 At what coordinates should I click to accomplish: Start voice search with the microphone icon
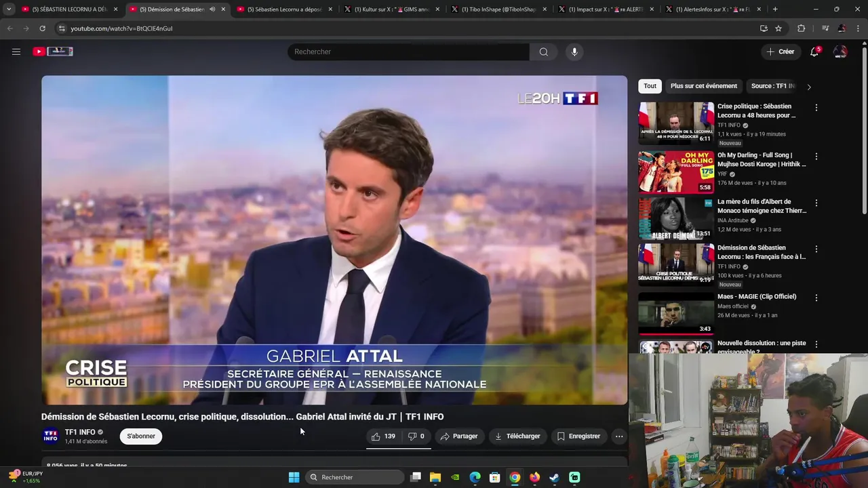pyautogui.click(x=574, y=52)
